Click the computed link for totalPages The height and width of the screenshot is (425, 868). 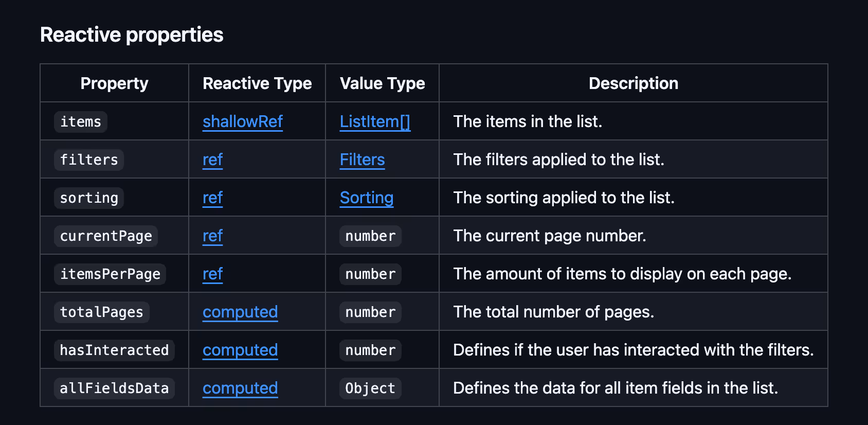coord(240,312)
